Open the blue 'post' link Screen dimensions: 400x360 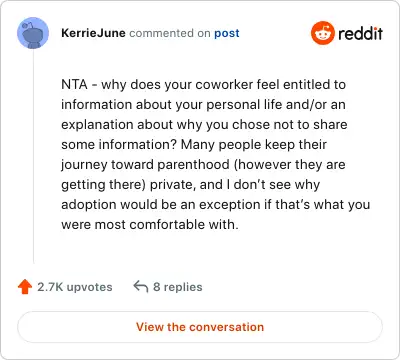(x=227, y=33)
